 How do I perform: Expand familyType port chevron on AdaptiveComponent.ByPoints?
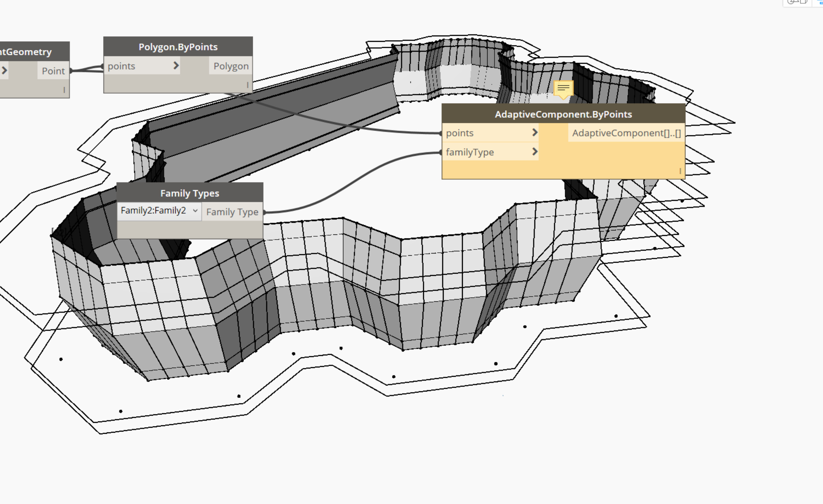pos(535,151)
